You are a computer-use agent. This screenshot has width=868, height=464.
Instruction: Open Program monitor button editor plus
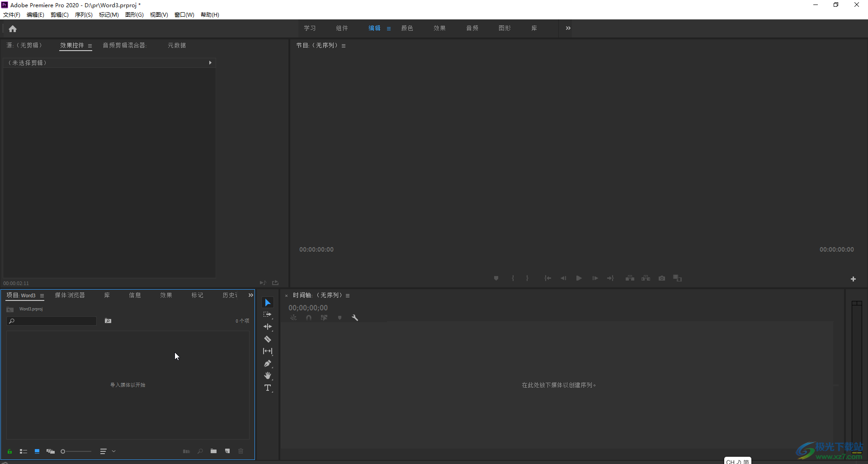pyautogui.click(x=853, y=279)
